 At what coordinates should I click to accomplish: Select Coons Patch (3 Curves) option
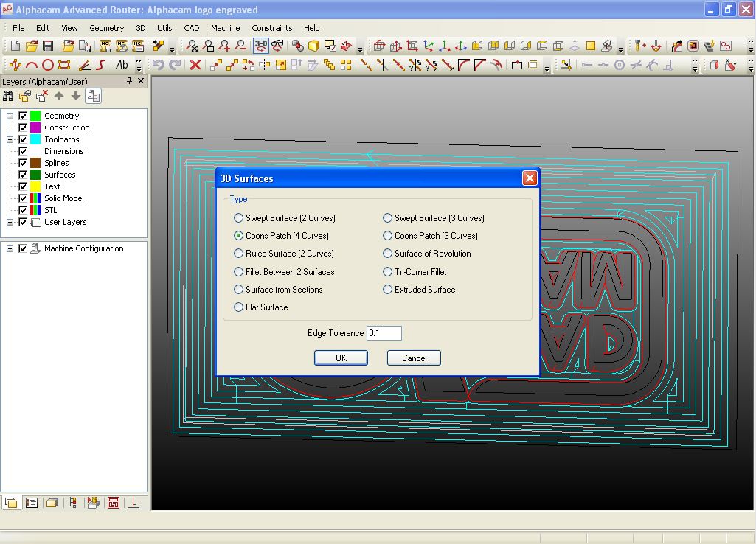click(x=430, y=236)
